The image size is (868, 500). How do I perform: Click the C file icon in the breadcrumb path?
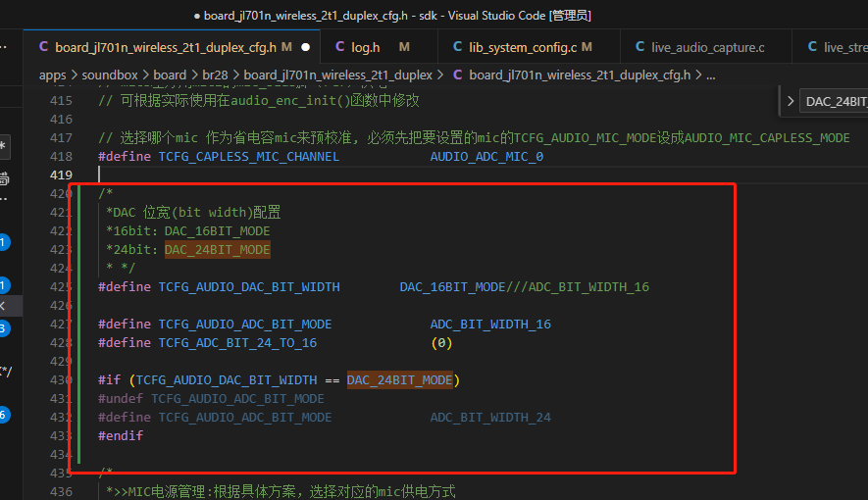pyautogui.click(x=458, y=75)
